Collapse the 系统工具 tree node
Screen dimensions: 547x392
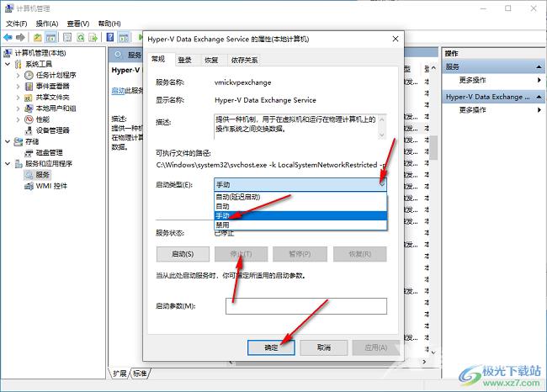tap(8, 64)
